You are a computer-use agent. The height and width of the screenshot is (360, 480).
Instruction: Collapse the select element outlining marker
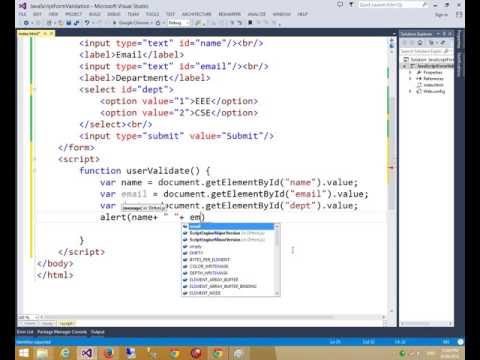34,90
